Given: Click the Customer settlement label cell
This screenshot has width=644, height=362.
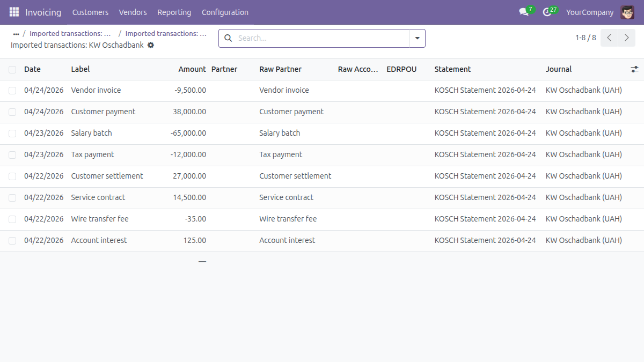Looking at the screenshot, I should (107, 176).
